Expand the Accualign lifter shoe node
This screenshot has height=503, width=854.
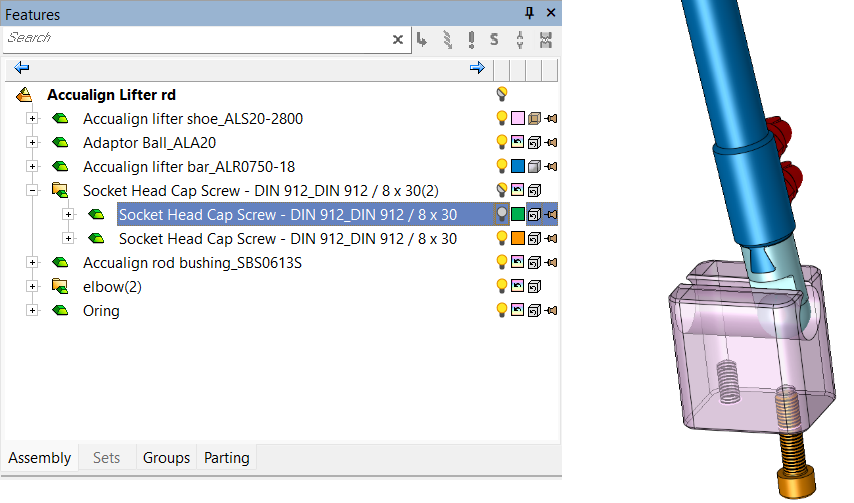32,119
